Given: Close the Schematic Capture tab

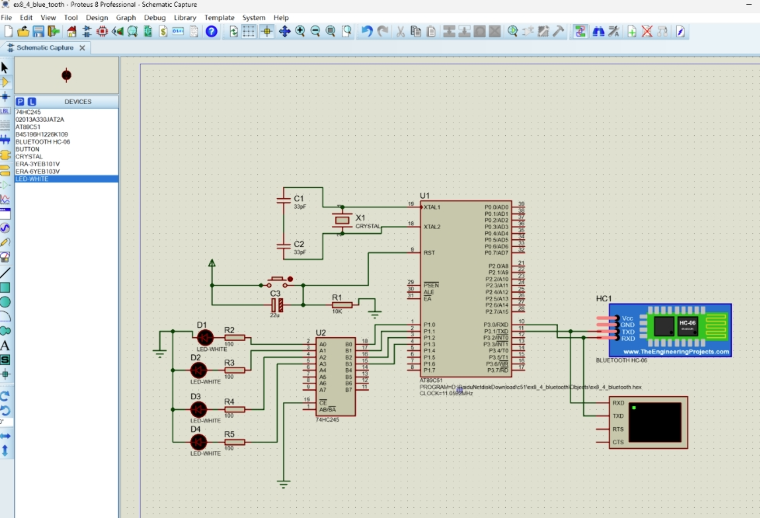Looking at the screenshot, I should [x=84, y=48].
